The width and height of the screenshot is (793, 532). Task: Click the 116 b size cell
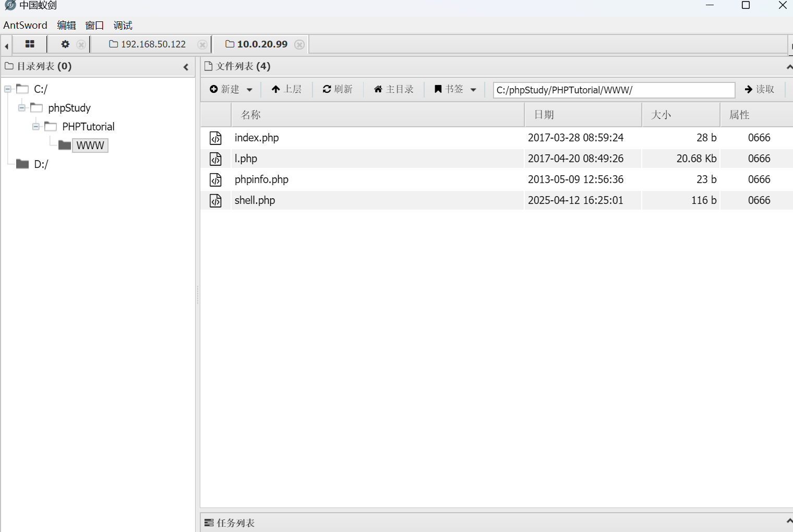tap(704, 200)
